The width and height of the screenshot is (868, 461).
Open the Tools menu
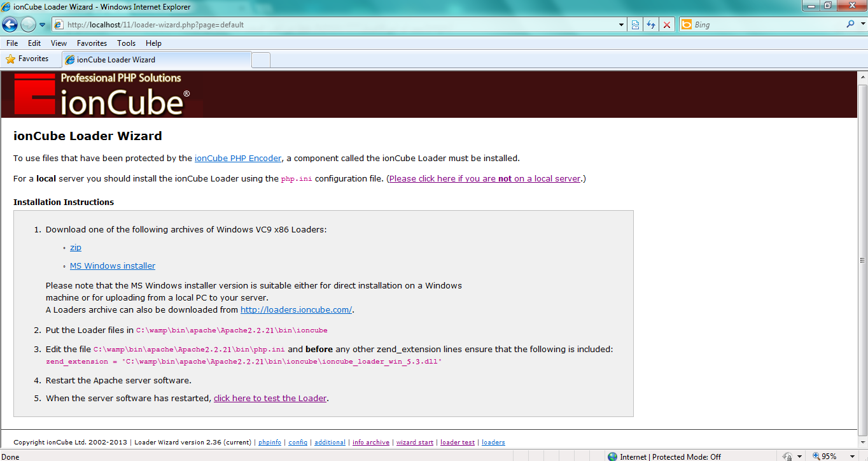pyautogui.click(x=126, y=43)
